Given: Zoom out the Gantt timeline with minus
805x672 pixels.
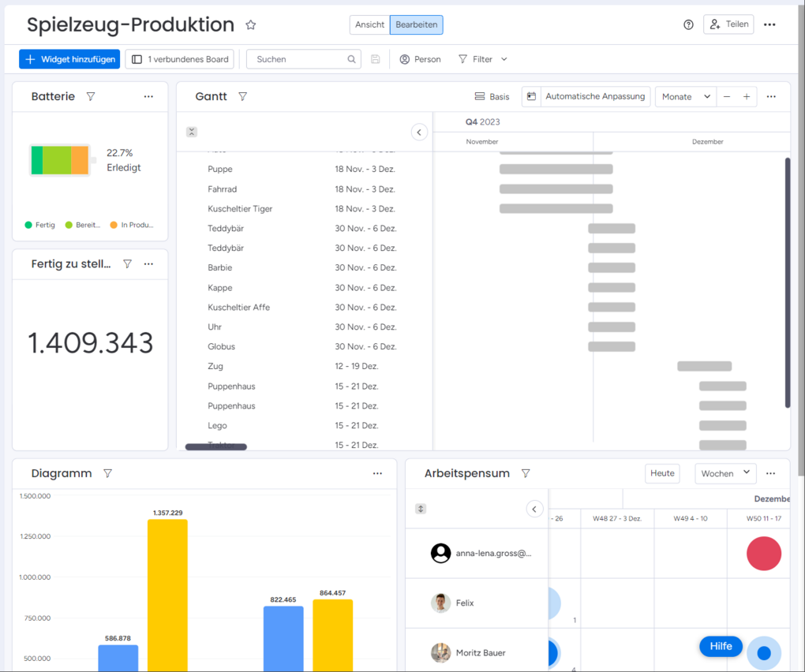Looking at the screenshot, I should [726, 96].
